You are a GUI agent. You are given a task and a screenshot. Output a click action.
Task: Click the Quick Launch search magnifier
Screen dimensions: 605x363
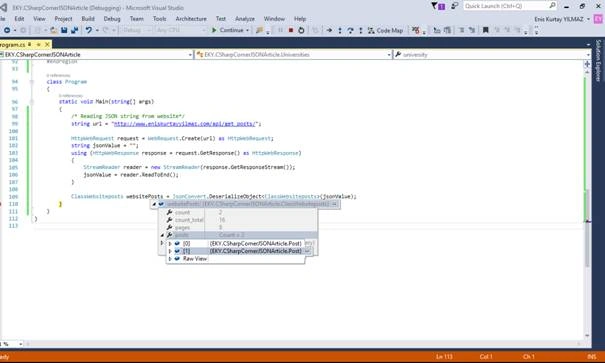tap(552, 5)
